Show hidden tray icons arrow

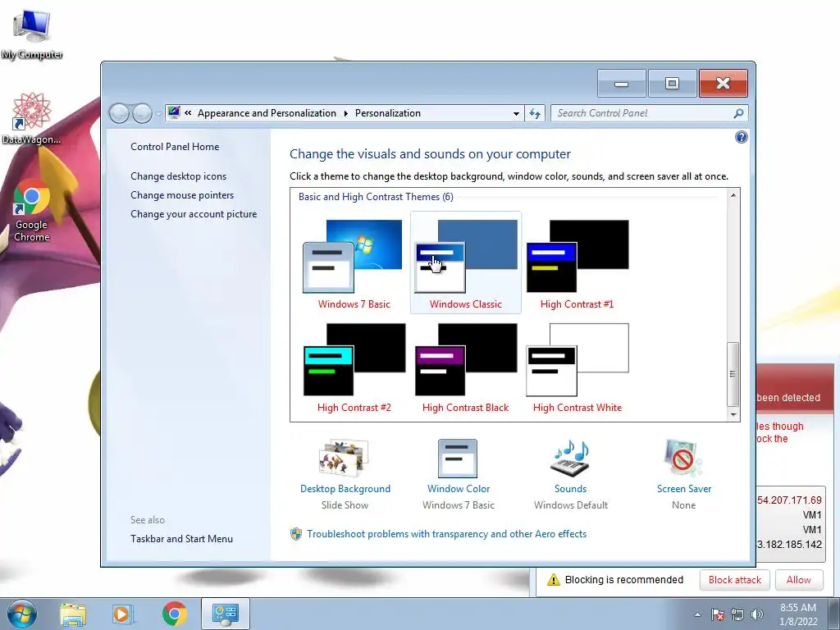pos(697,614)
